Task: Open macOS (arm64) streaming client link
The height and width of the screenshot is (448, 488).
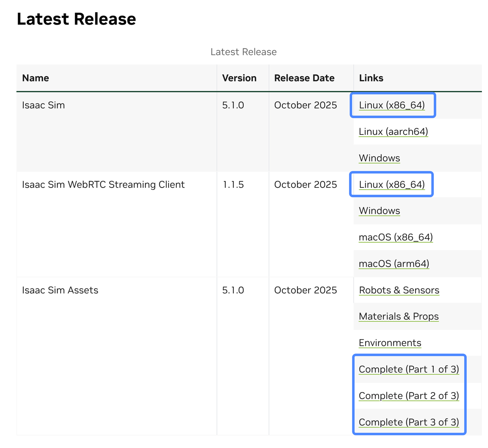Action: (394, 264)
